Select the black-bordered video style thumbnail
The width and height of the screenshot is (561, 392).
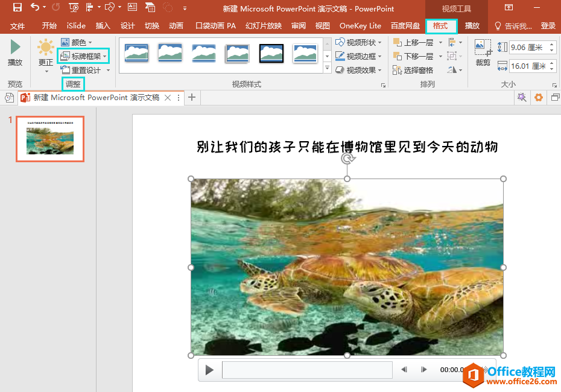tap(271, 53)
